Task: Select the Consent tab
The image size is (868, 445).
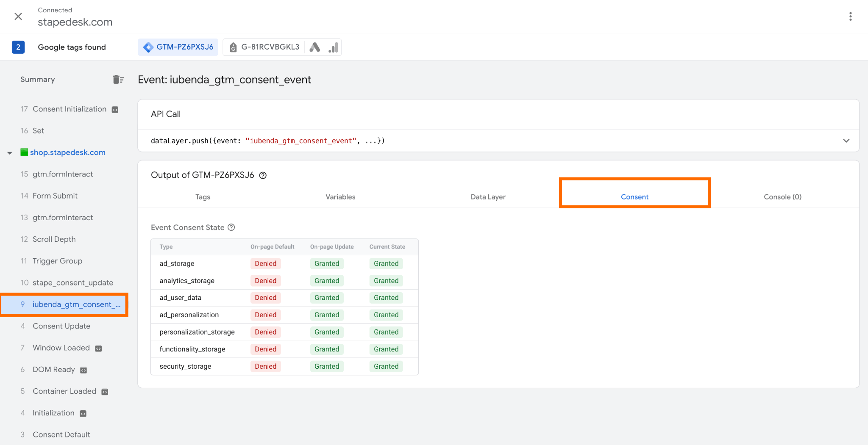Action: tap(634, 197)
